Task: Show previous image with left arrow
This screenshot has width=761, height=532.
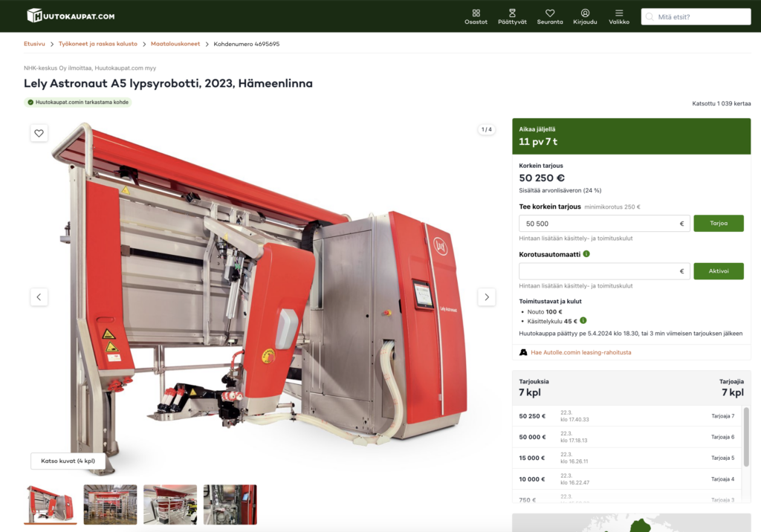Action: pos(39,297)
